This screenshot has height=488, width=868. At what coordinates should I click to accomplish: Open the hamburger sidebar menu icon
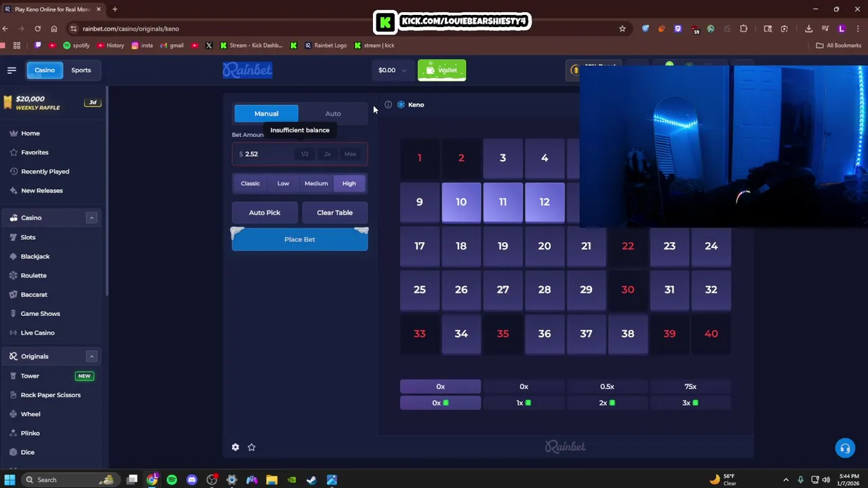point(12,70)
